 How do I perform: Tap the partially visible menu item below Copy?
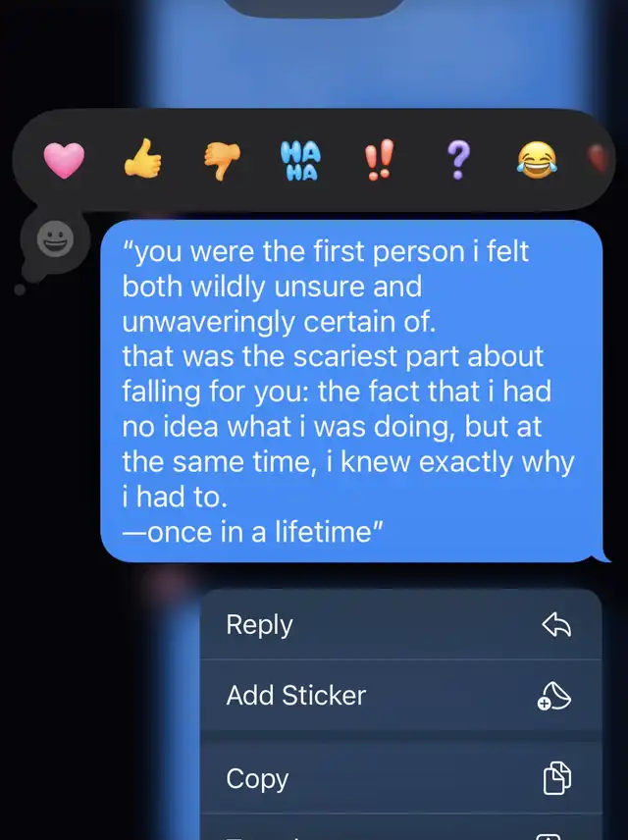point(400,827)
